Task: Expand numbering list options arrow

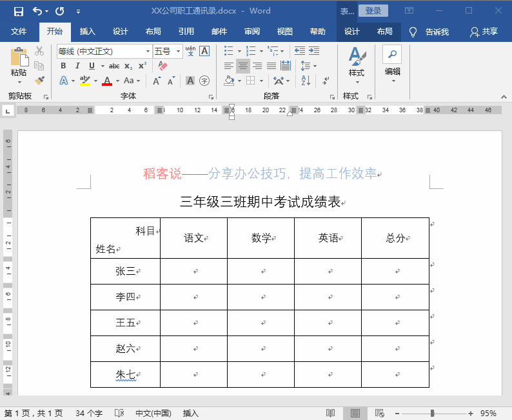Action: click(x=261, y=51)
